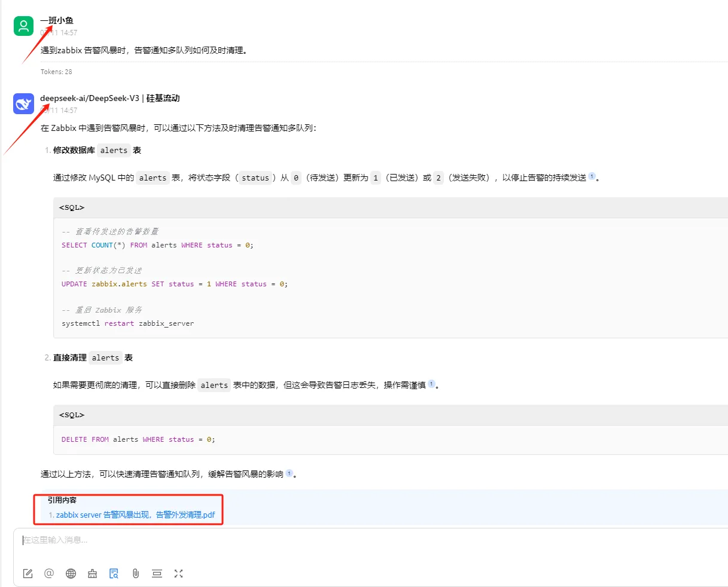The height and width of the screenshot is (587, 728).
Task: Click the citation marker after 告警风暴的影响
Action: pyautogui.click(x=289, y=473)
